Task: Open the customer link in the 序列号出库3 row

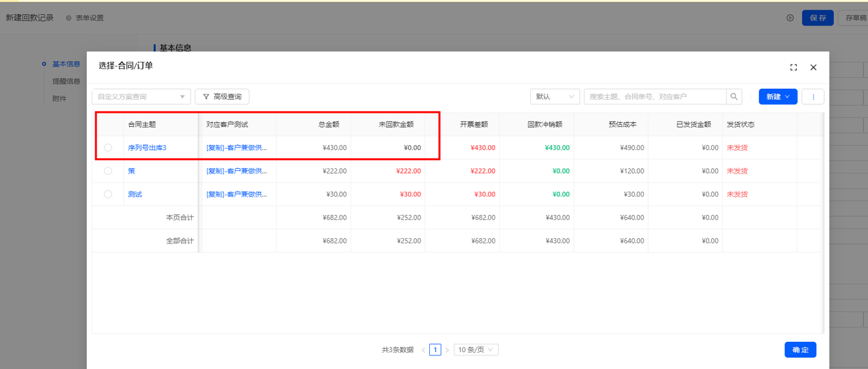Action: click(237, 147)
